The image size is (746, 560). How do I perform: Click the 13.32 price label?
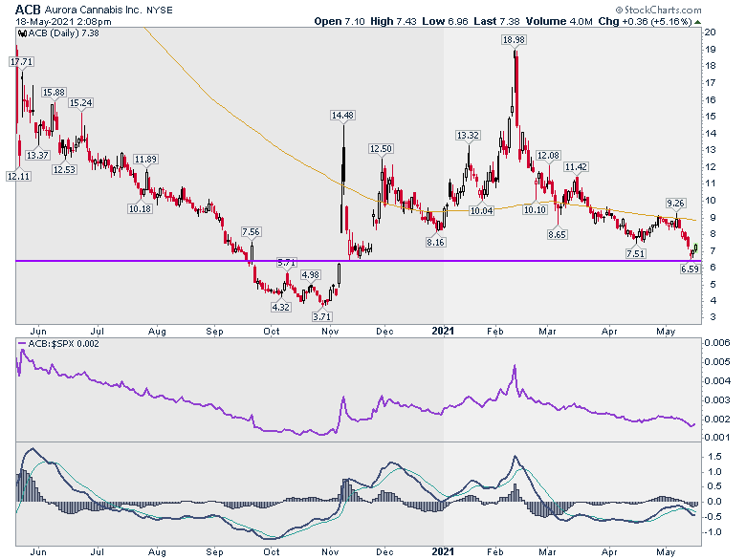point(468,136)
